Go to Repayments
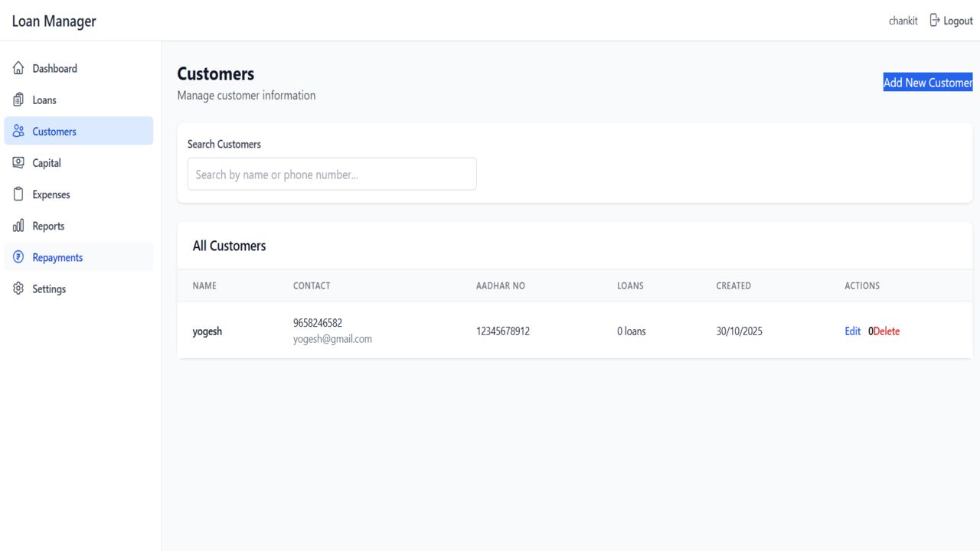Viewport: 980px width, 551px height. click(x=79, y=257)
